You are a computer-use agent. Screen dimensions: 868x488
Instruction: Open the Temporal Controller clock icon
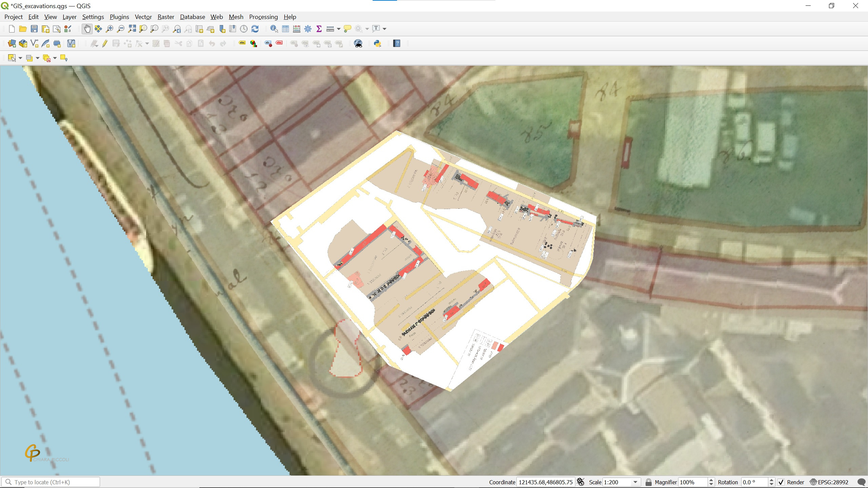coord(244,29)
